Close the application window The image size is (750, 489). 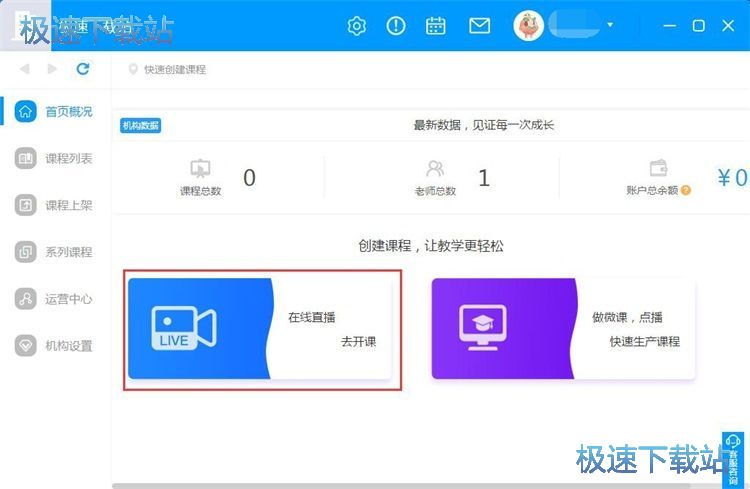pyautogui.click(x=728, y=25)
